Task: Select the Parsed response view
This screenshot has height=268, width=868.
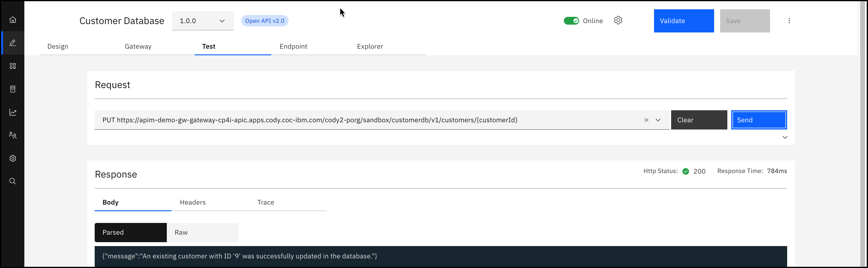Action: (131, 232)
